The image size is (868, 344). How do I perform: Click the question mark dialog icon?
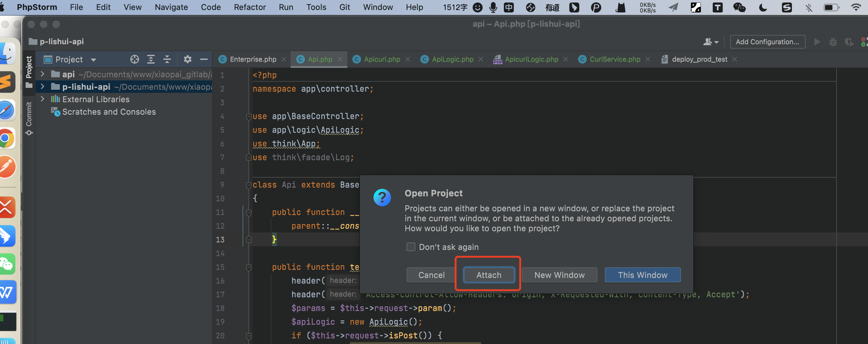pos(382,197)
